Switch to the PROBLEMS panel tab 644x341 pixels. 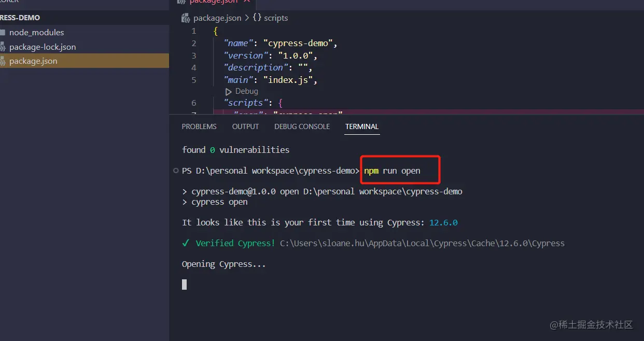pos(199,126)
